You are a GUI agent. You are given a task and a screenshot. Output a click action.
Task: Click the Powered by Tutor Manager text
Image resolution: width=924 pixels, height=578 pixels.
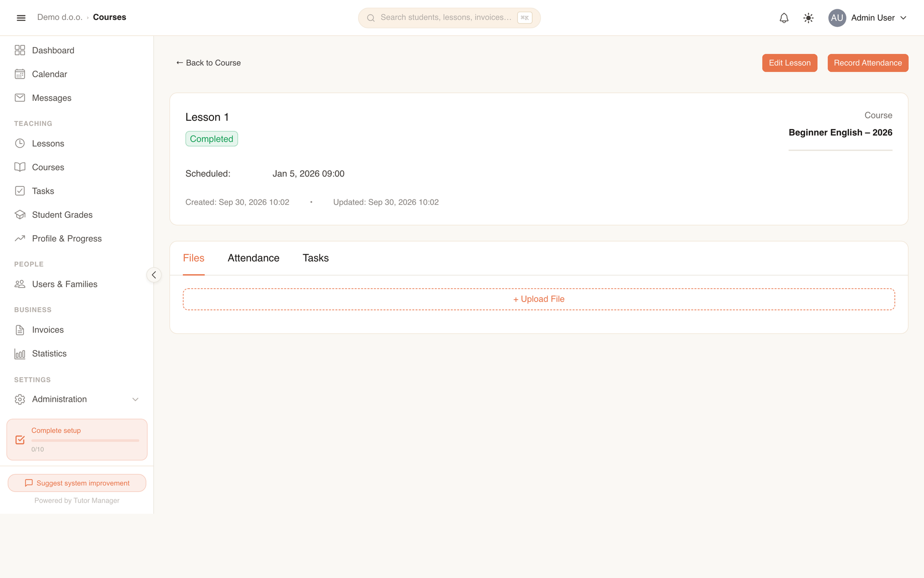pos(77,500)
